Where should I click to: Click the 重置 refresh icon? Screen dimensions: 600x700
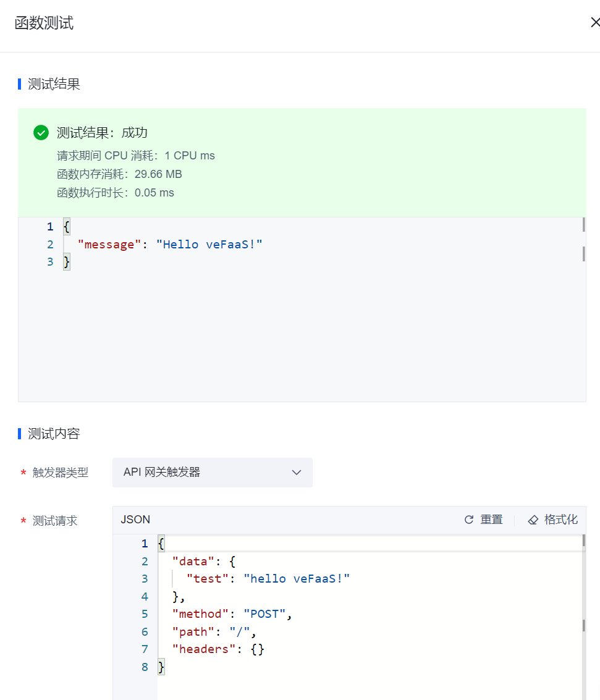point(469,520)
